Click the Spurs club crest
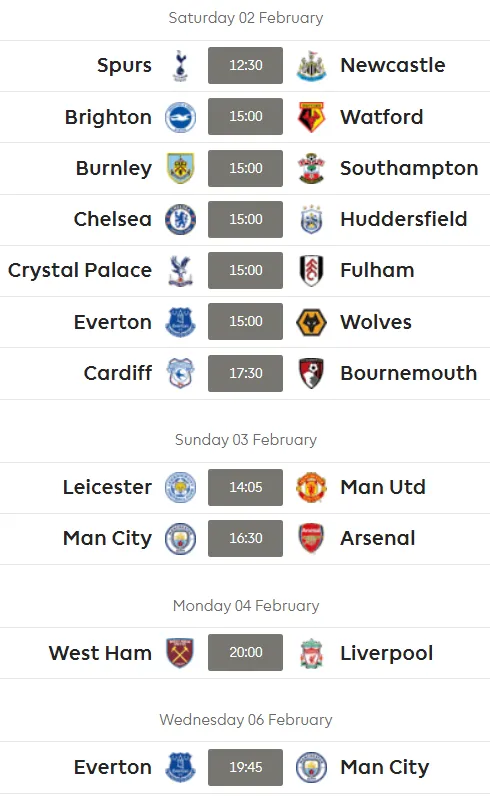490x796 pixels. 180,65
